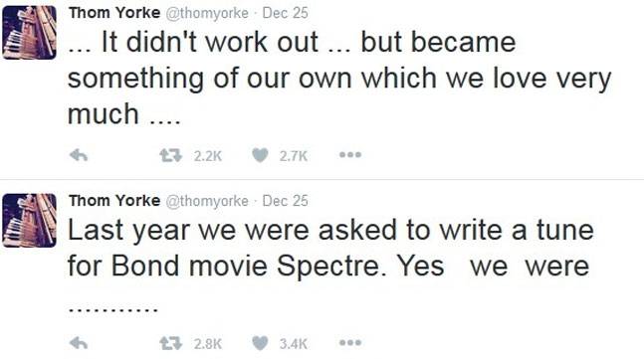This screenshot has width=644, height=359.
Task: View the 2.2K retweet count
Action: click(x=208, y=156)
